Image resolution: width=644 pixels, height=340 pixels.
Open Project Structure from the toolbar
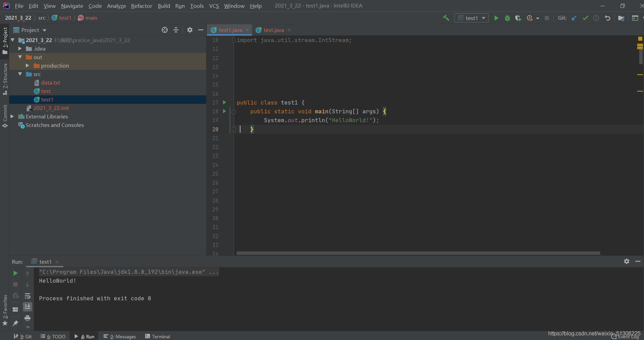(621, 18)
